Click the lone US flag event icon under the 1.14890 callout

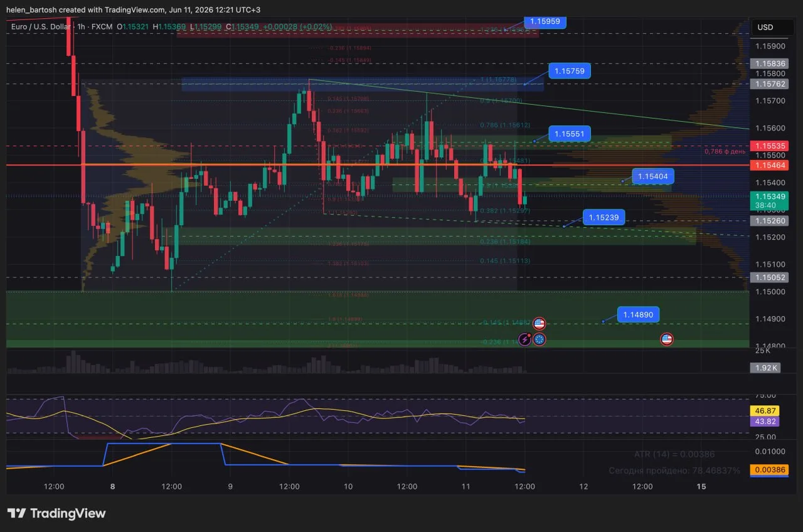click(x=667, y=339)
